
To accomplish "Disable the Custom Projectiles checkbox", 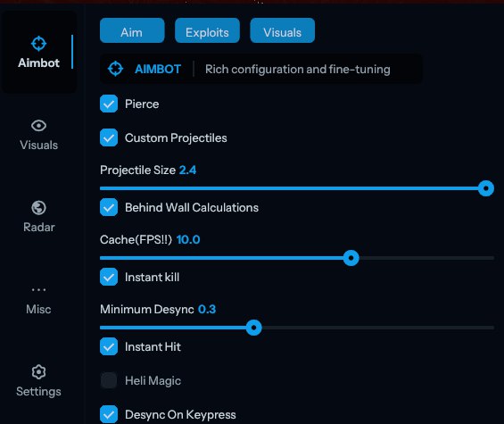I will click(x=109, y=137).
